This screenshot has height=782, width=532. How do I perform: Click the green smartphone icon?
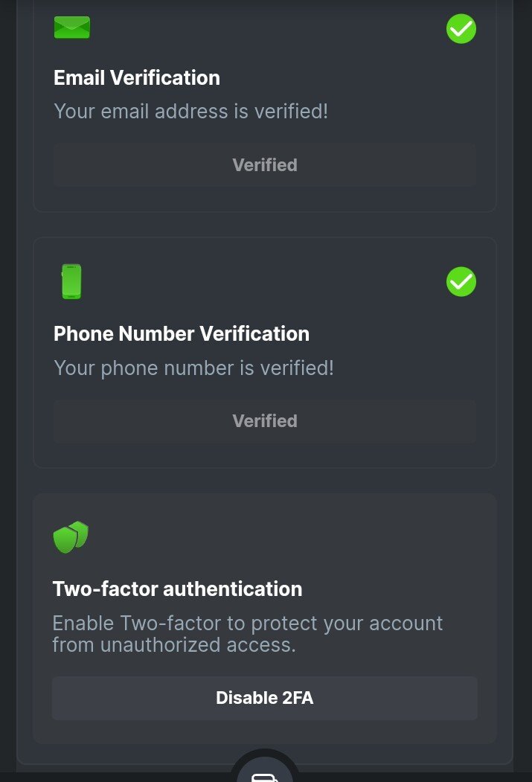(71, 282)
